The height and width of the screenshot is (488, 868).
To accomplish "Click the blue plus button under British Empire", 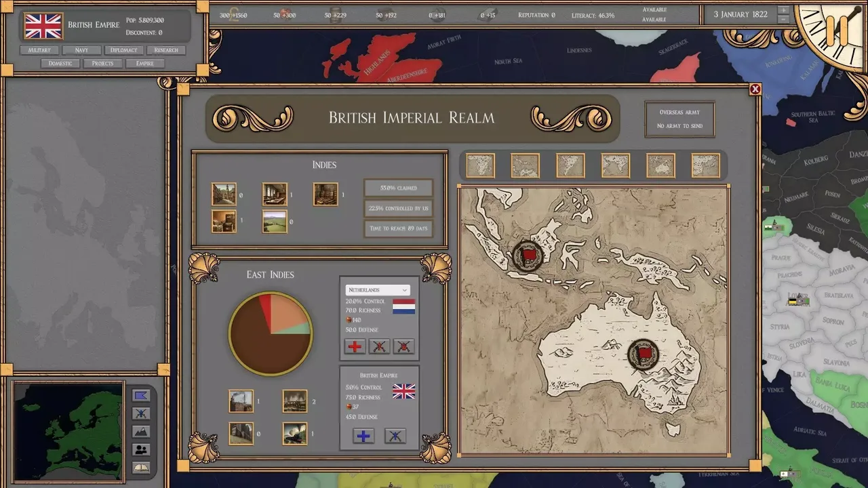I will tap(363, 436).
